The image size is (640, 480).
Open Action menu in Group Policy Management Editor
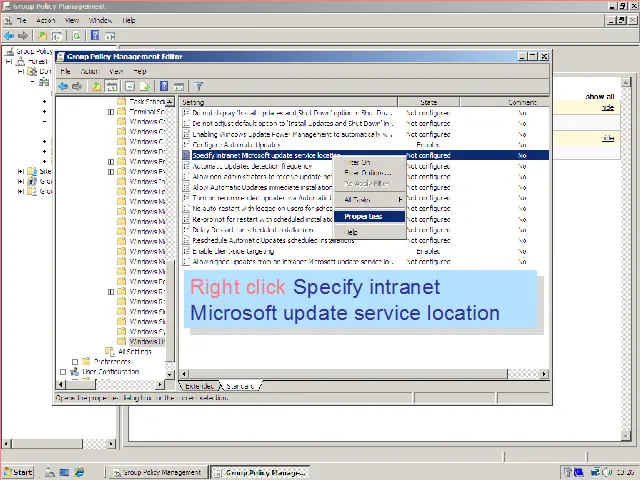(89, 71)
